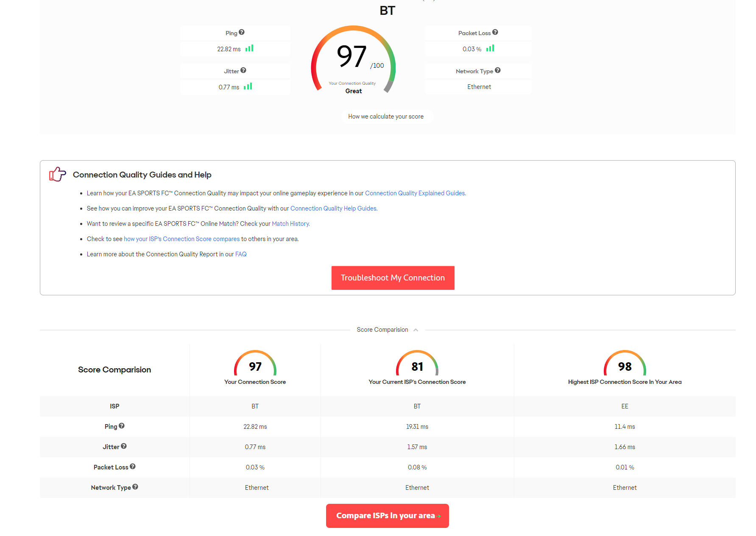Viewport: 756px width, 536px height.
Task: Click the Jitter help icon in comparison table
Action: coord(124,446)
